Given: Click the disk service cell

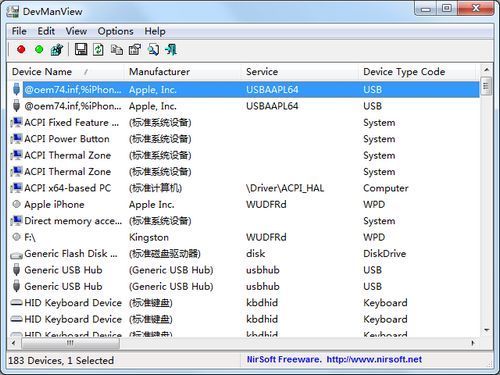Looking at the screenshot, I should 256,254.
